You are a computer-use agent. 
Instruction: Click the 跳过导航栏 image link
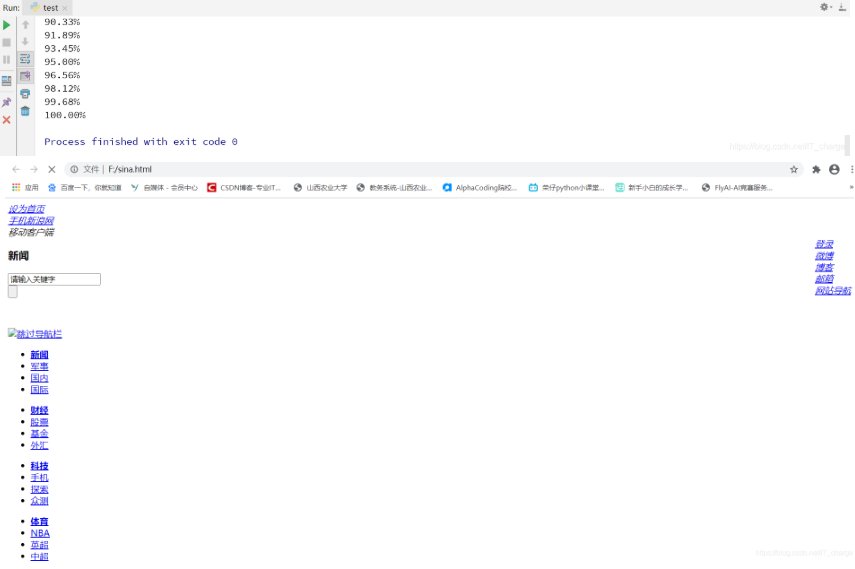(35, 334)
